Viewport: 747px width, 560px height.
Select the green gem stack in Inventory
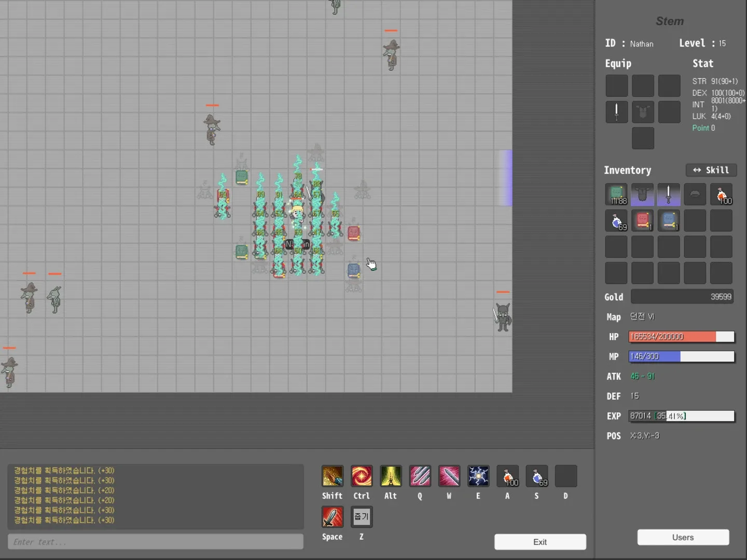point(616,194)
